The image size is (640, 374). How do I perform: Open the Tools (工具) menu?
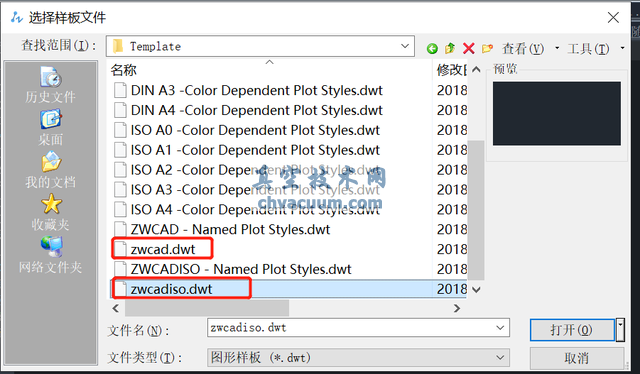tap(588, 49)
